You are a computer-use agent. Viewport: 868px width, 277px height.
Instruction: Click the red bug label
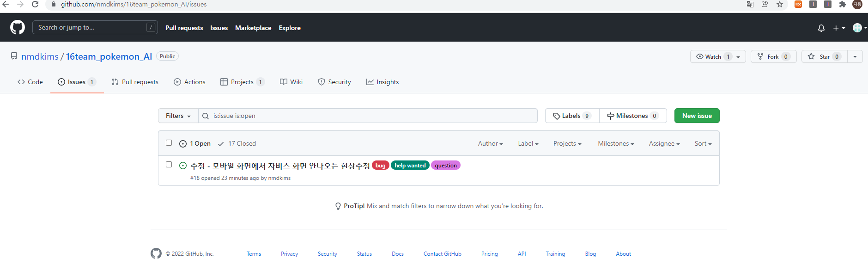pyautogui.click(x=380, y=165)
